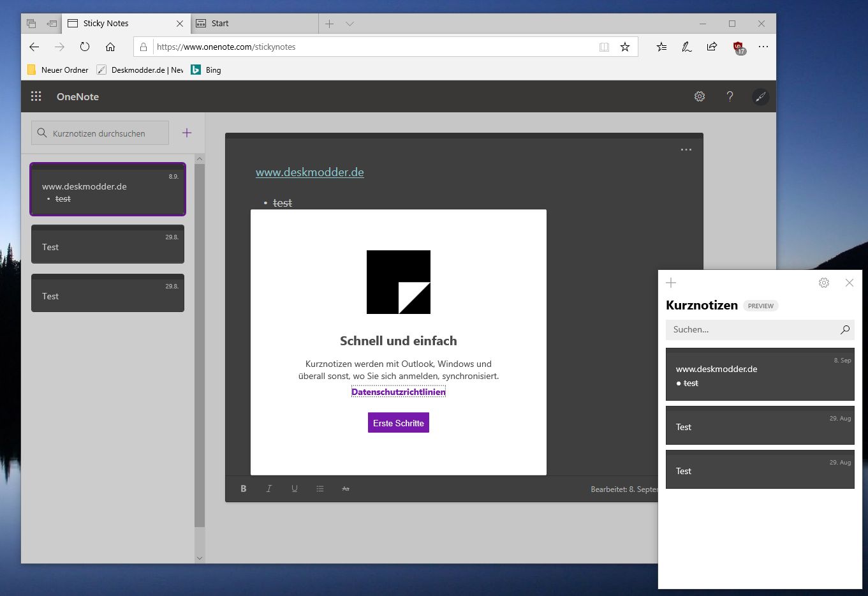Open a new browser tab
Image resolution: width=868 pixels, height=596 pixels.
pyautogui.click(x=330, y=24)
